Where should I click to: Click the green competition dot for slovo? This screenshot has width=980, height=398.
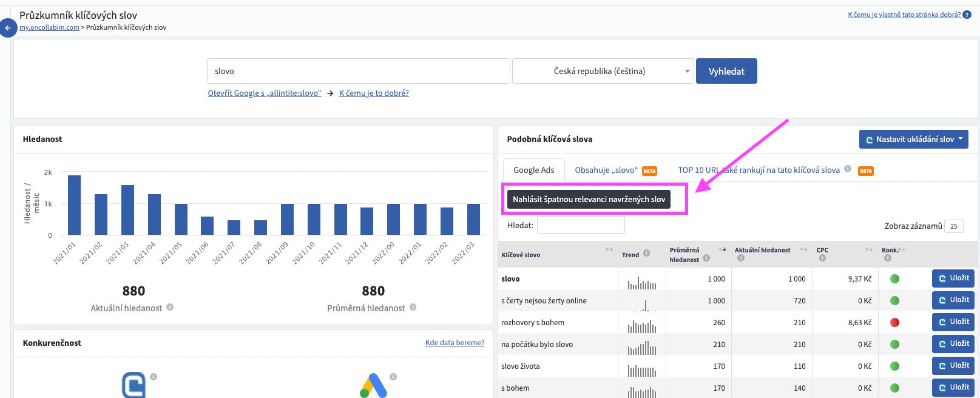[x=894, y=279]
